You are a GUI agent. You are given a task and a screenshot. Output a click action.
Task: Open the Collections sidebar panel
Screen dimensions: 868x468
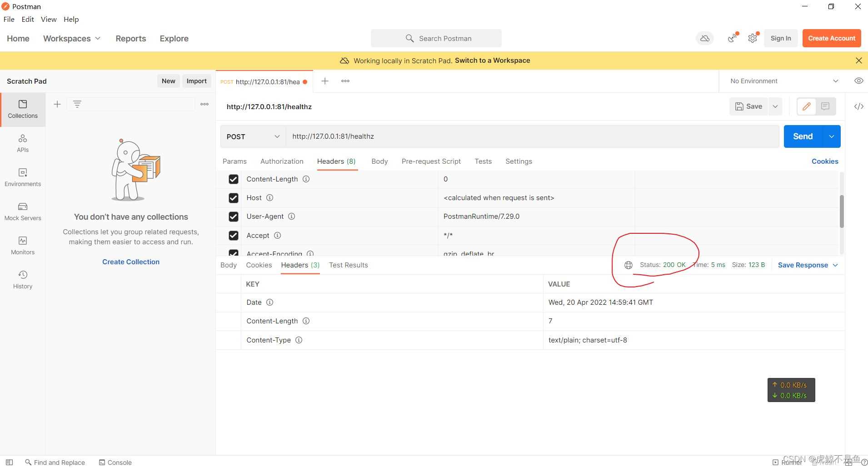click(x=23, y=109)
